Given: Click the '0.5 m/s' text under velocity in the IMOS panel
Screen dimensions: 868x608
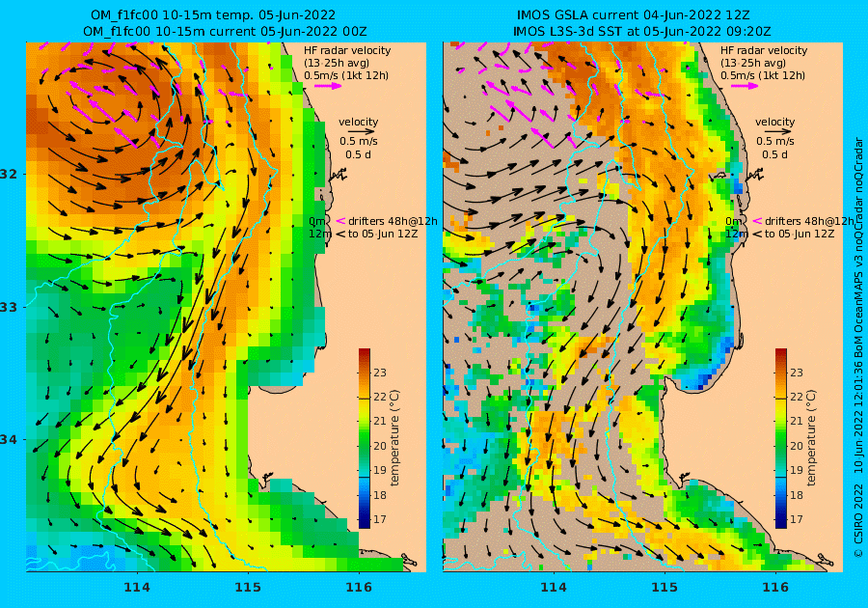Looking at the screenshot, I should coord(775,141).
